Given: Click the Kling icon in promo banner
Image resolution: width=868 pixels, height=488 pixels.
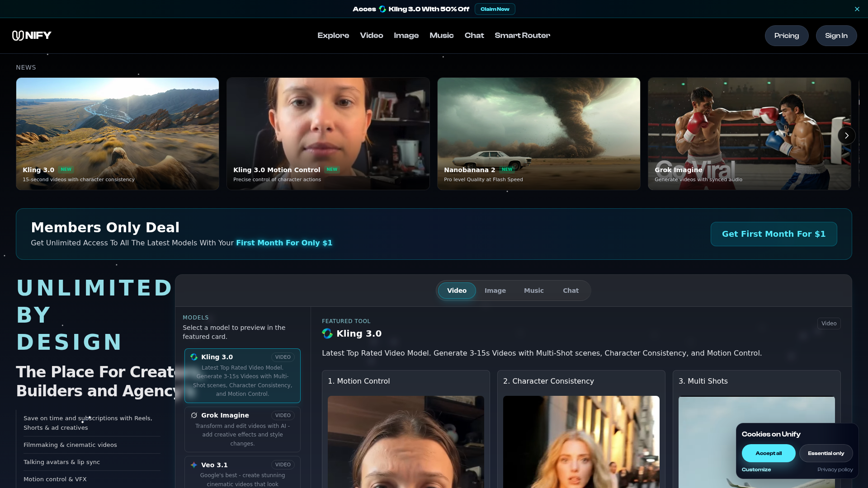Looking at the screenshot, I should coord(382,9).
